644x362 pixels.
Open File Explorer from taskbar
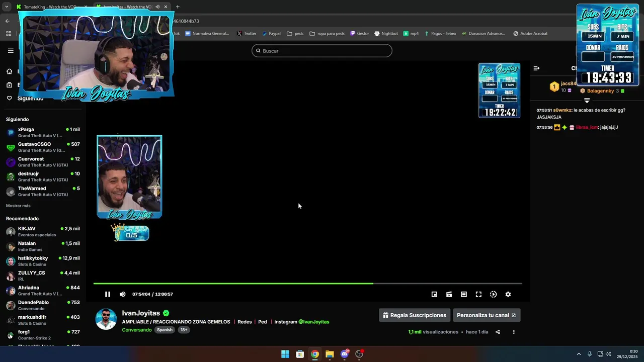pos(330,354)
